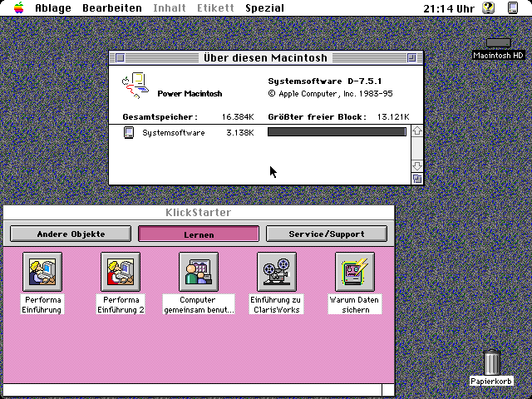This screenshot has height=399, width=532.
Task: Expand the application switcher menu
Action: [x=513, y=8]
